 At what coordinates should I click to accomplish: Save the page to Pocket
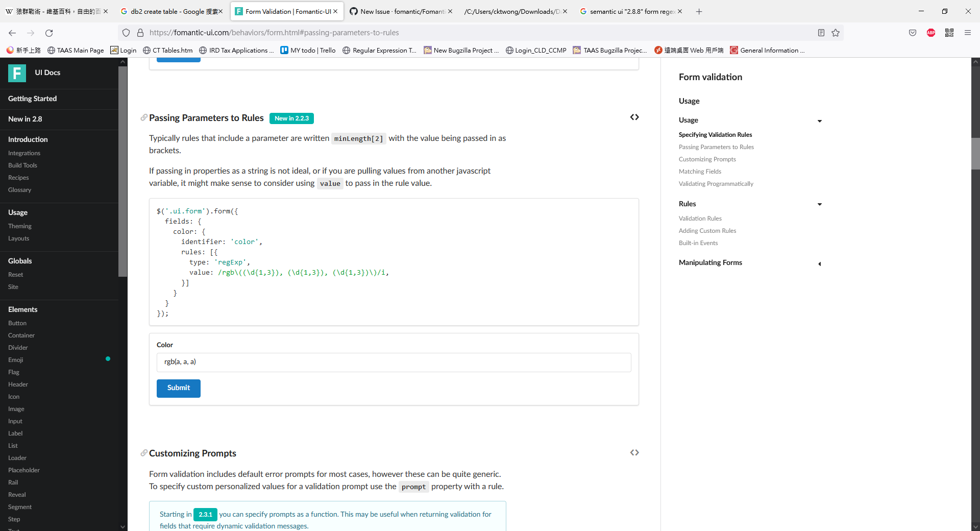pyautogui.click(x=913, y=32)
